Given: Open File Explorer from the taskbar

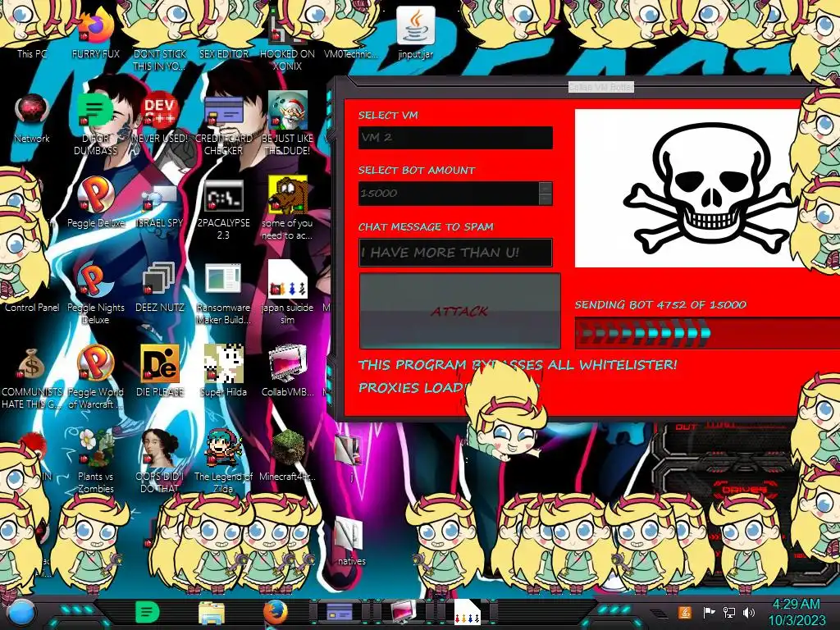Looking at the screenshot, I should pos(212,612).
